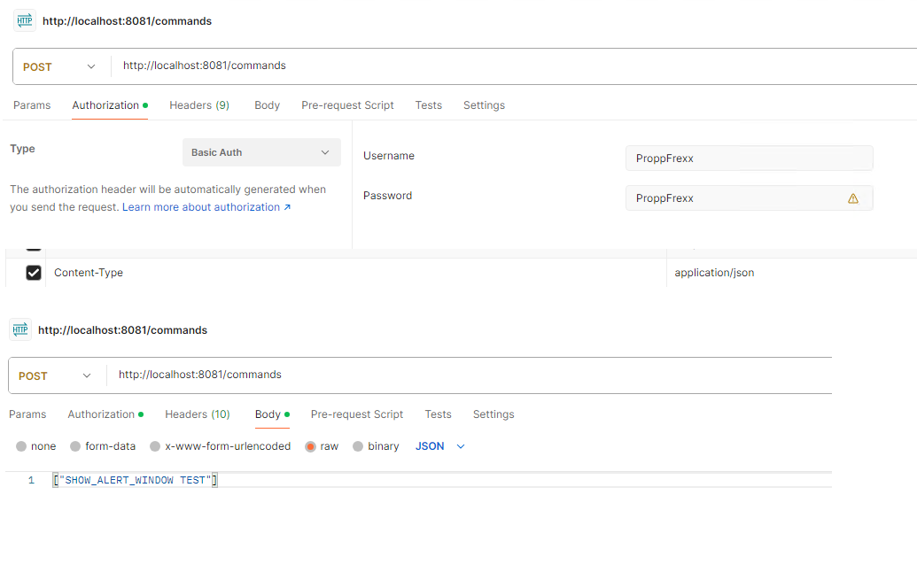This screenshot has height=588, width=917.
Task: Click the HTTP icon beside the lower request title
Action: pyautogui.click(x=20, y=329)
